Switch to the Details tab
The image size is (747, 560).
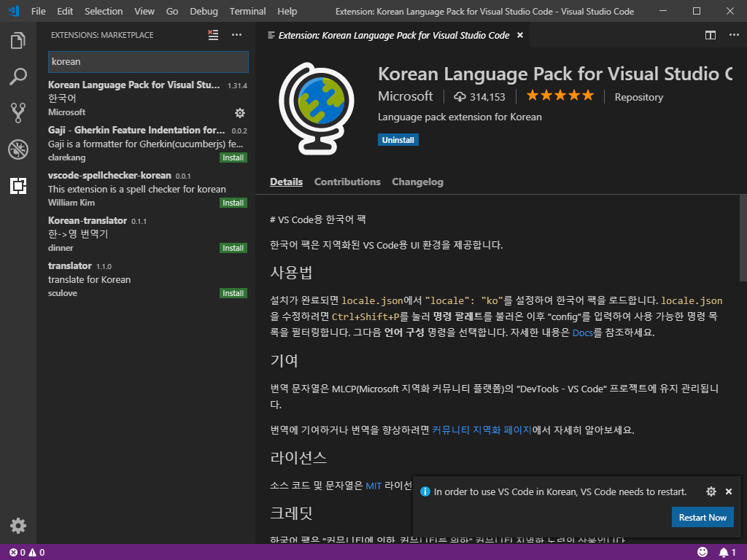click(286, 182)
